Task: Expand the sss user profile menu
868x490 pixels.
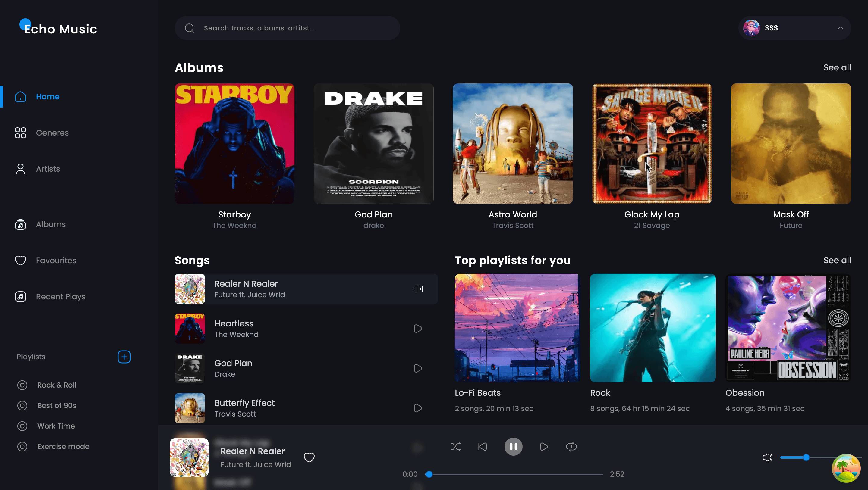Action: (x=840, y=28)
